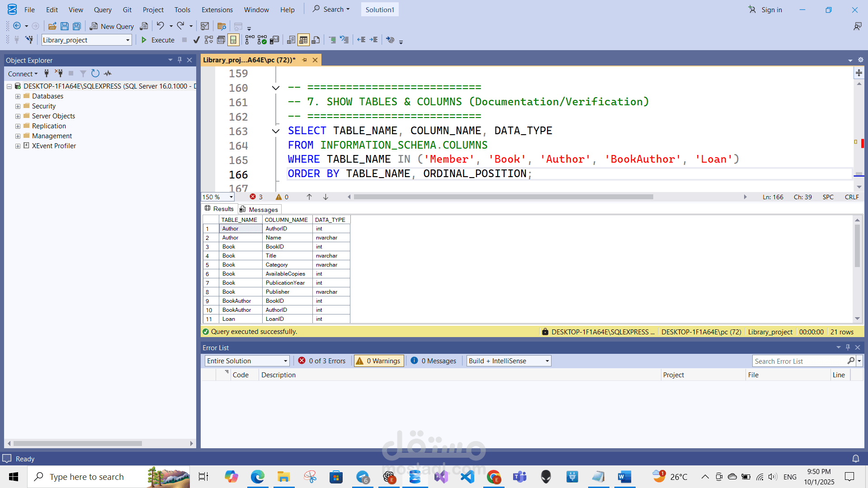Click Connect Object Explorer plug icon
This screenshot has width=868, height=488.
(x=47, y=73)
